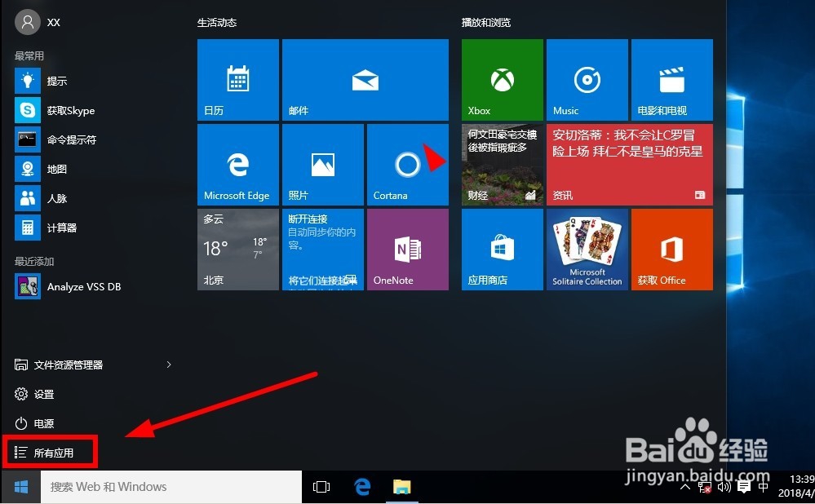
Task: Click the 播放和浏览 group header
Action: click(x=486, y=22)
